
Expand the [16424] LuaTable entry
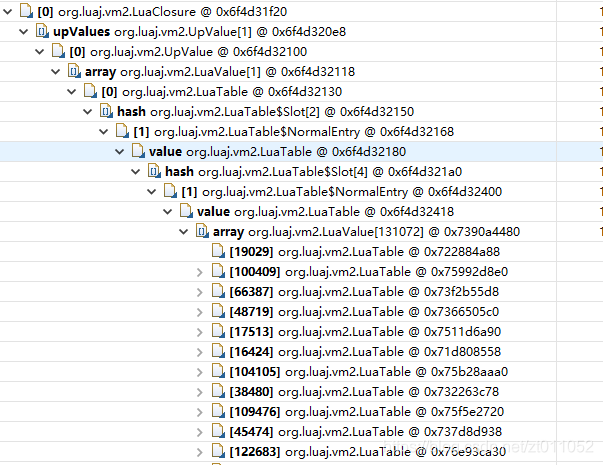click(x=200, y=352)
